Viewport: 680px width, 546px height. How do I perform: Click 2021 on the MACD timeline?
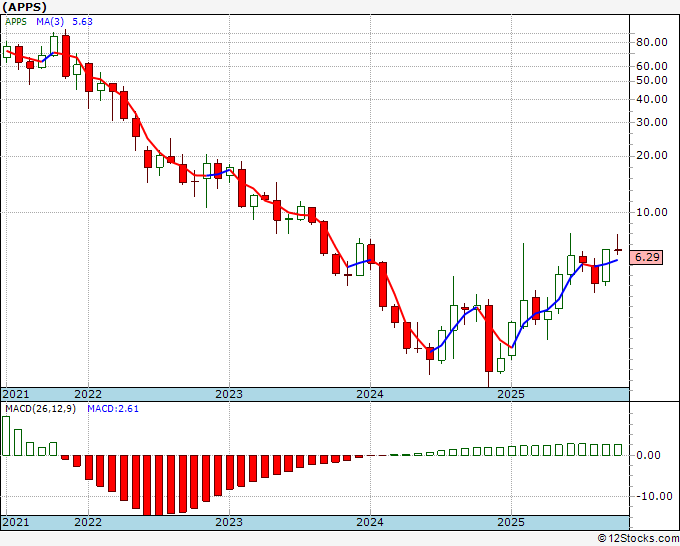[x=16, y=522]
